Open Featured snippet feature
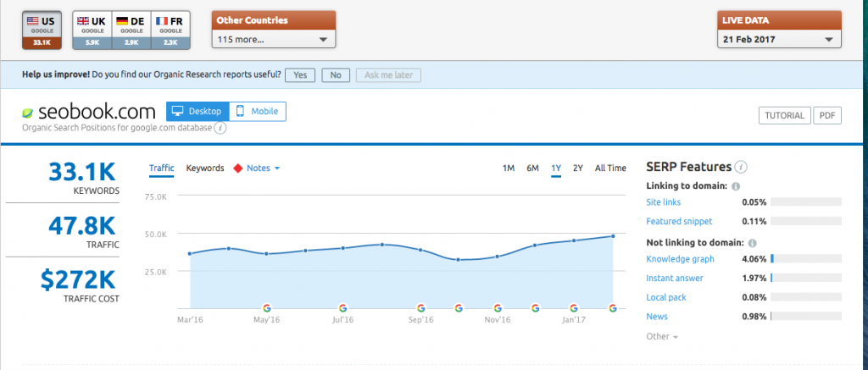 (679, 221)
